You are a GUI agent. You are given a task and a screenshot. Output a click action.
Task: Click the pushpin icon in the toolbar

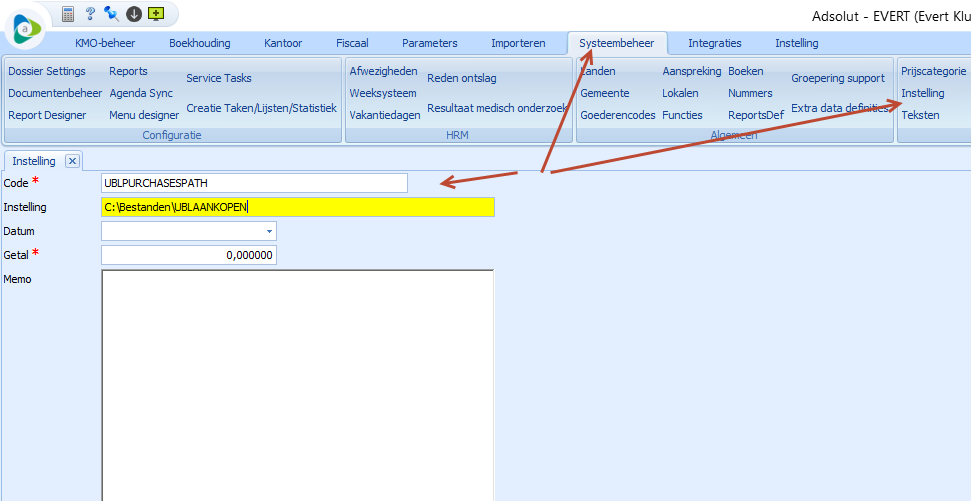click(x=112, y=14)
